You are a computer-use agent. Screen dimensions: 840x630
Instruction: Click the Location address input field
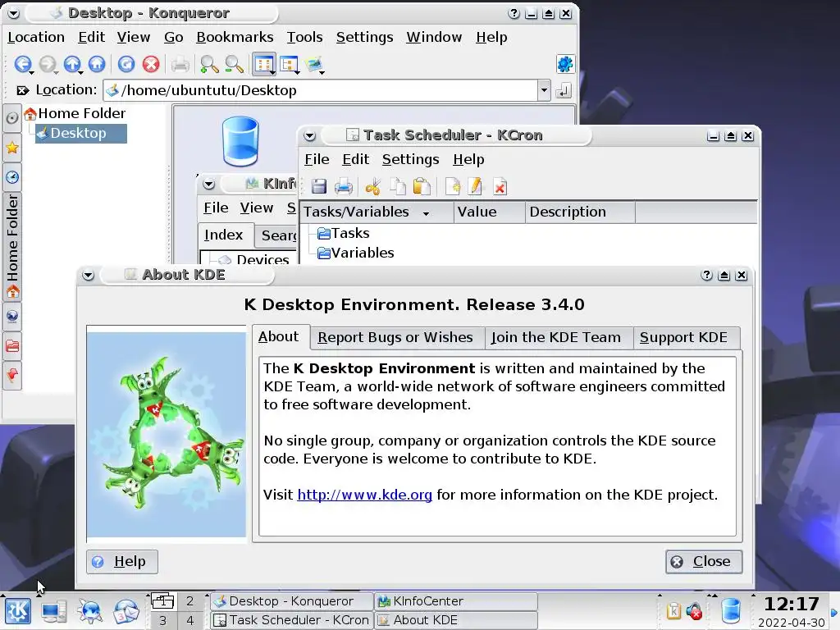[x=321, y=90]
